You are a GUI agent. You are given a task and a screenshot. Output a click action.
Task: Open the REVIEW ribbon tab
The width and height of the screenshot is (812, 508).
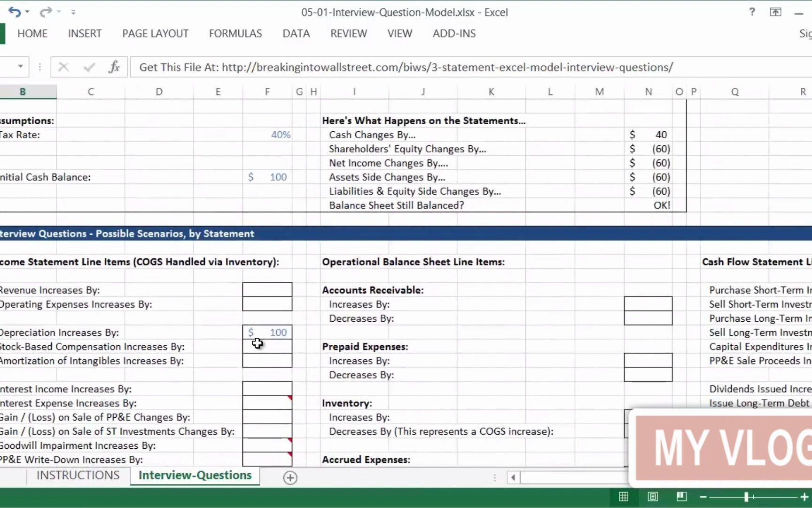tap(348, 33)
